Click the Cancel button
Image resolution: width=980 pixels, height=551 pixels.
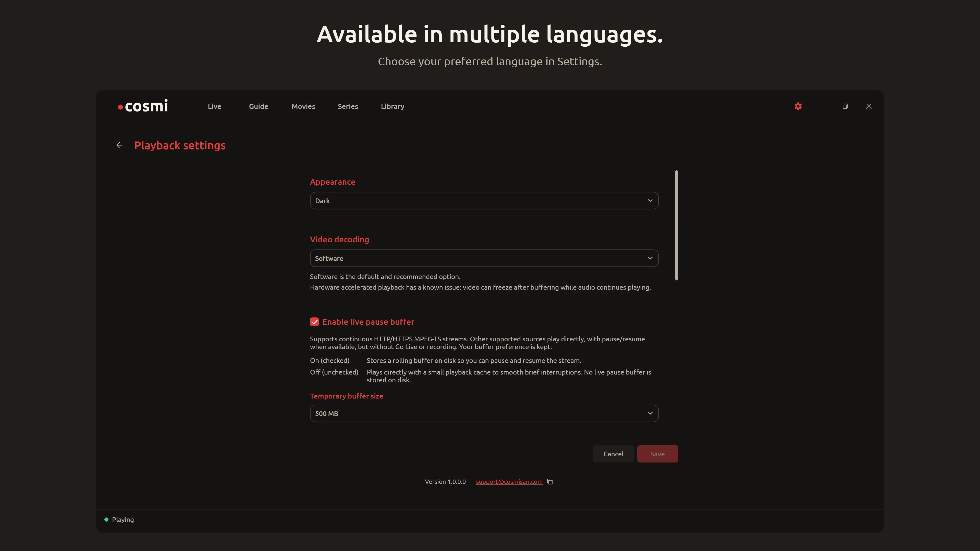pos(613,454)
